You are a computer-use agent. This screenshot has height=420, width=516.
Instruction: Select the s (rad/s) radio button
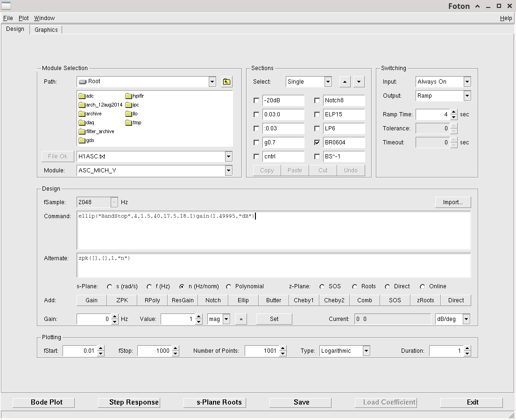110,286
